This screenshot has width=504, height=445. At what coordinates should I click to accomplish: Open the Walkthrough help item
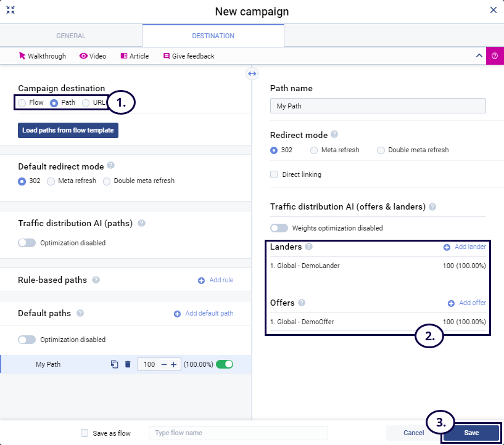(43, 56)
